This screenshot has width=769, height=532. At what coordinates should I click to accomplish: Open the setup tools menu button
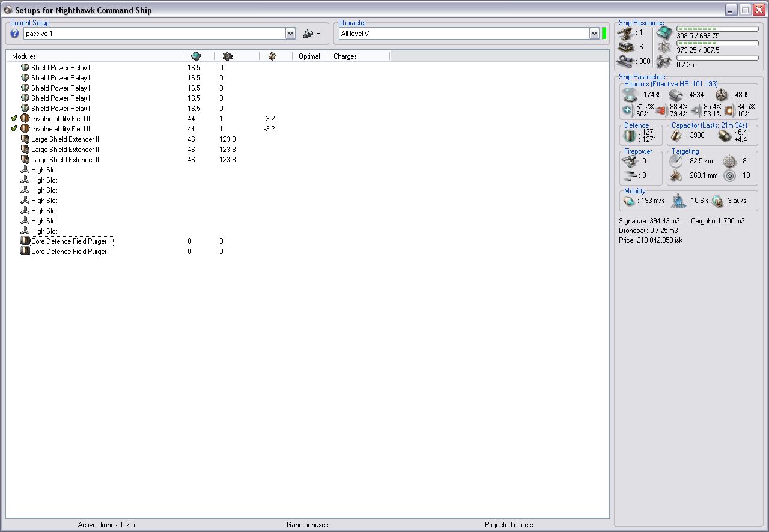[311, 34]
